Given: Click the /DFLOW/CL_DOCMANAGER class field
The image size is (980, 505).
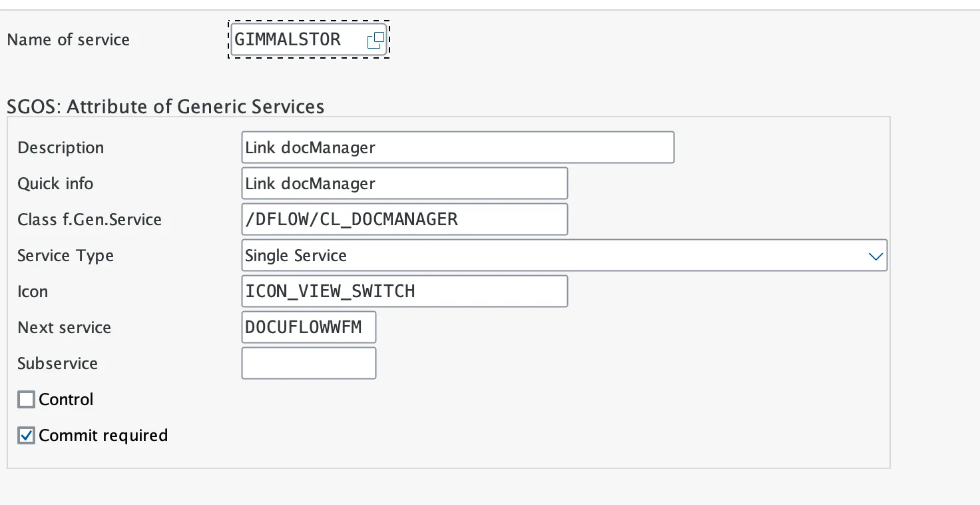Looking at the screenshot, I should click(405, 219).
